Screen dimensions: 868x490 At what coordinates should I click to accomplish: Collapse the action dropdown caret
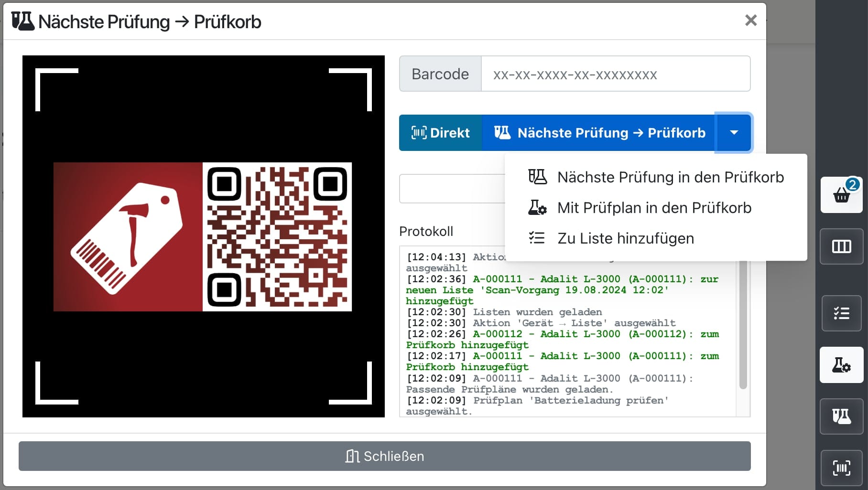coord(734,133)
